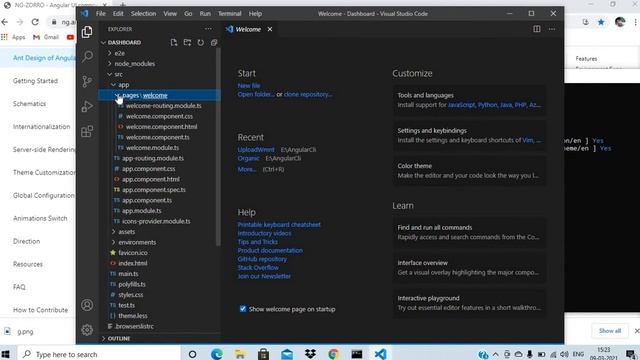Open Dropbox from the taskbar
640x360 pixels.
click(310, 354)
